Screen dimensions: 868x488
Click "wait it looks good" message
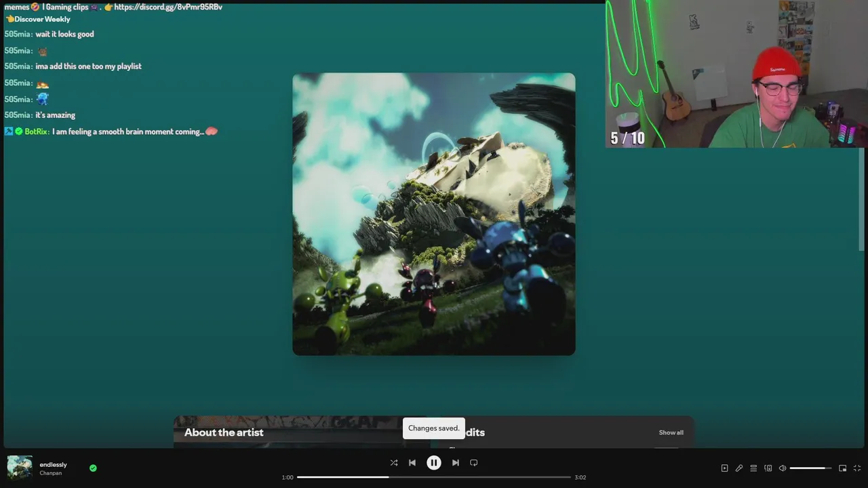point(64,34)
